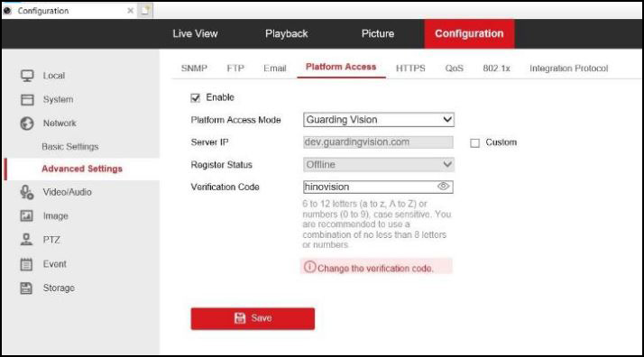
Task: Expand the Register Status dropdown
Action: [x=379, y=165]
